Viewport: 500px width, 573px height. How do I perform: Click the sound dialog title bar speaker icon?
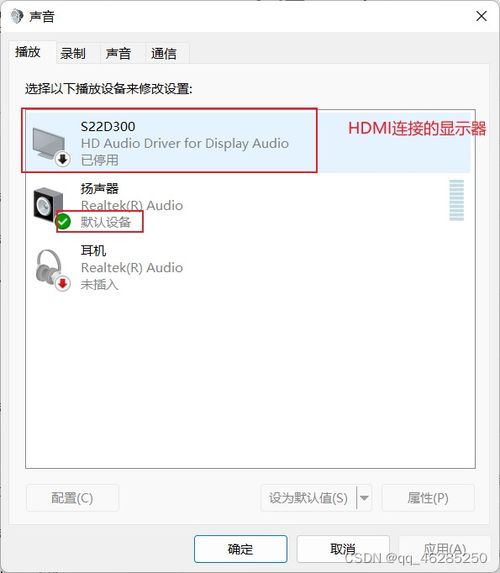pyautogui.click(x=17, y=16)
